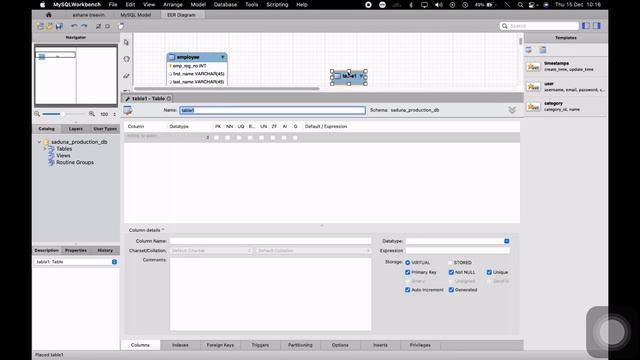Select the eraser tool in the diagram palette

(x=127, y=76)
